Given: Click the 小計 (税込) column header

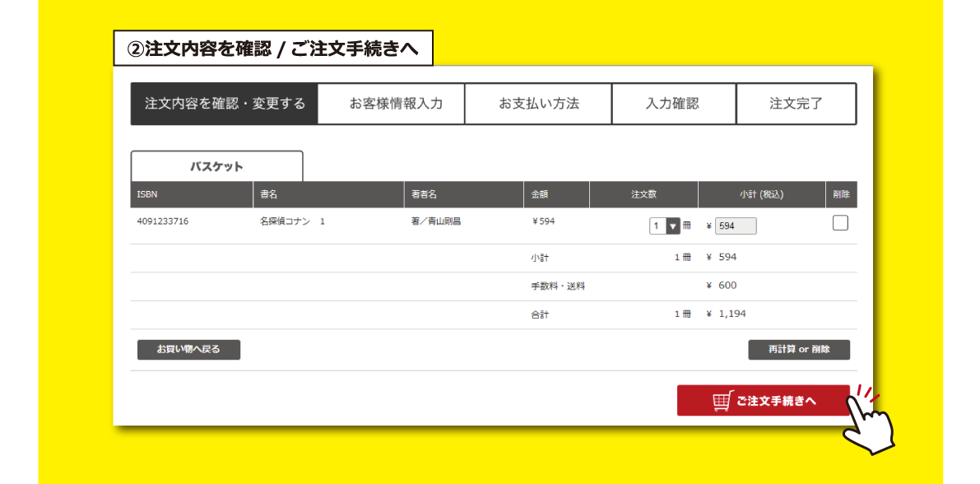Looking at the screenshot, I should (x=761, y=195).
